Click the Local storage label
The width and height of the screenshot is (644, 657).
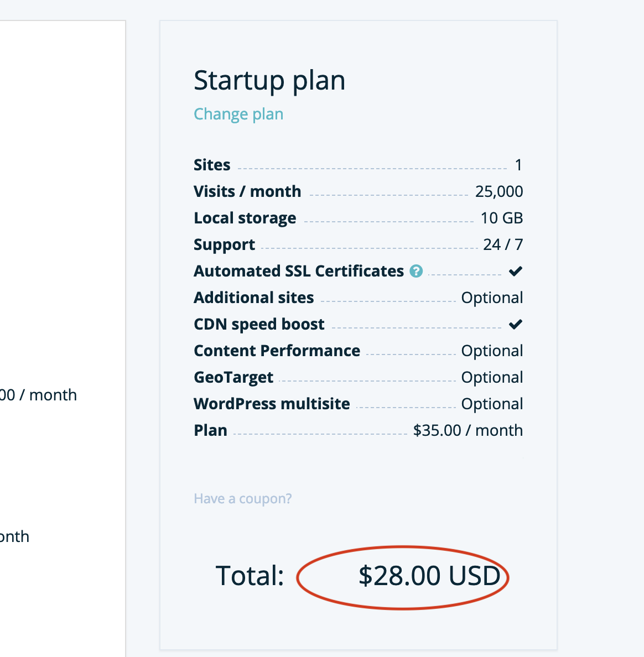[245, 218]
